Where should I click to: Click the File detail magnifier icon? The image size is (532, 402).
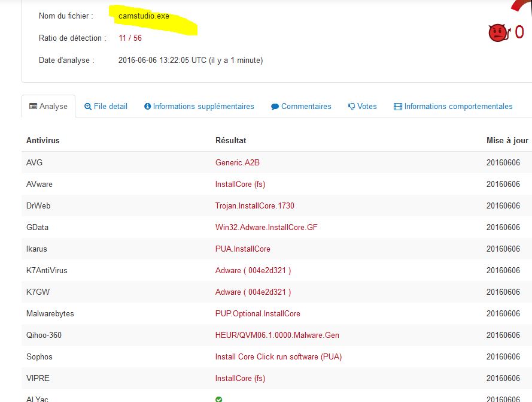point(88,107)
